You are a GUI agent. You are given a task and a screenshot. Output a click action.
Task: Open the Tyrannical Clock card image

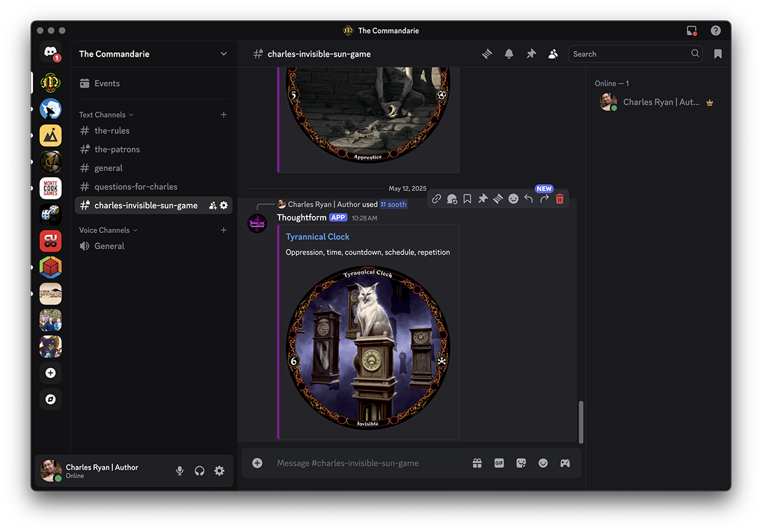[x=368, y=348]
